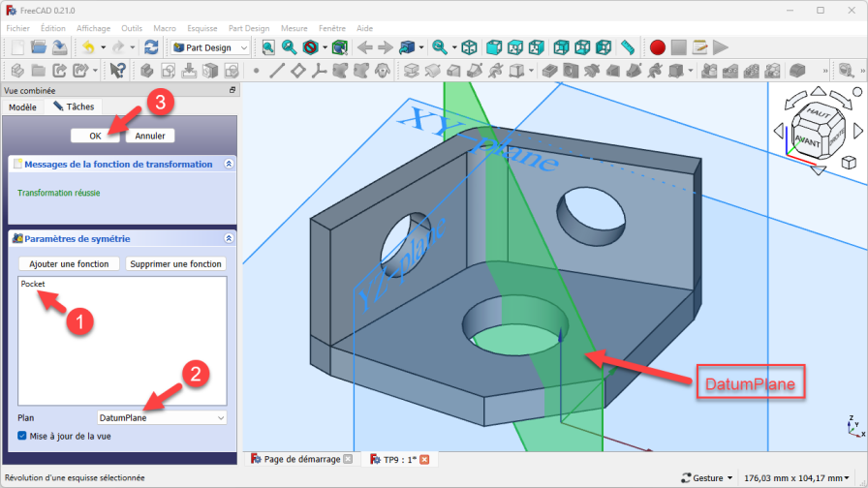Viewport: 868px width, 488px height.
Task: Open the Plan DatumPlane combo box
Action: 162,417
